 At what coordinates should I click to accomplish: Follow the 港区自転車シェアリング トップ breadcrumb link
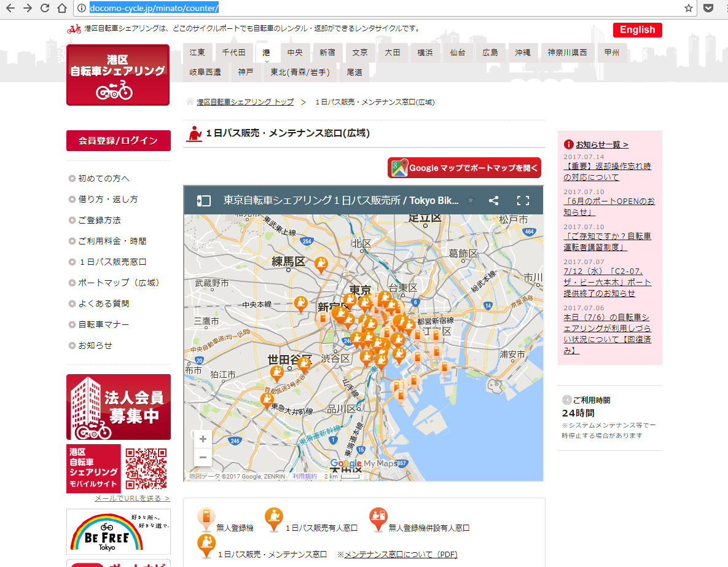pyautogui.click(x=245, y=102)
